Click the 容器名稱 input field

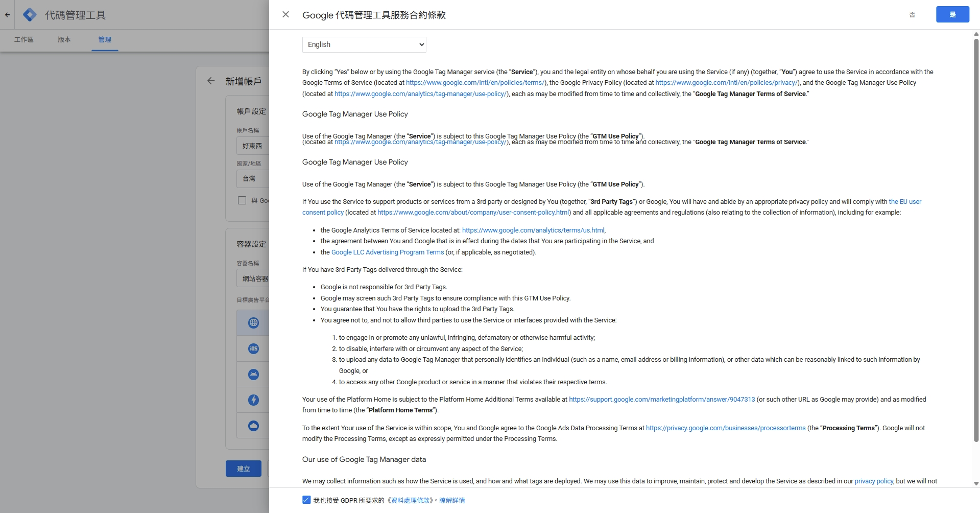click(253, 278)
